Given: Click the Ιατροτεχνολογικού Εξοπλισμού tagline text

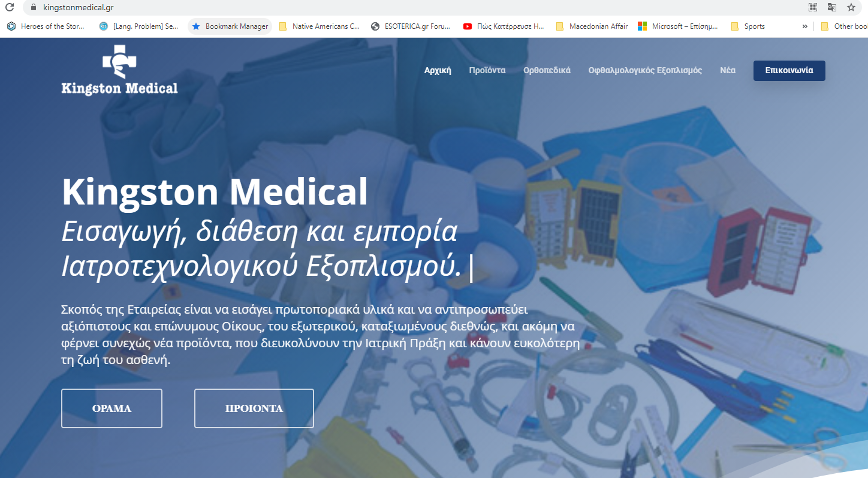Looking at the screenshot, I should pos(262,267).
